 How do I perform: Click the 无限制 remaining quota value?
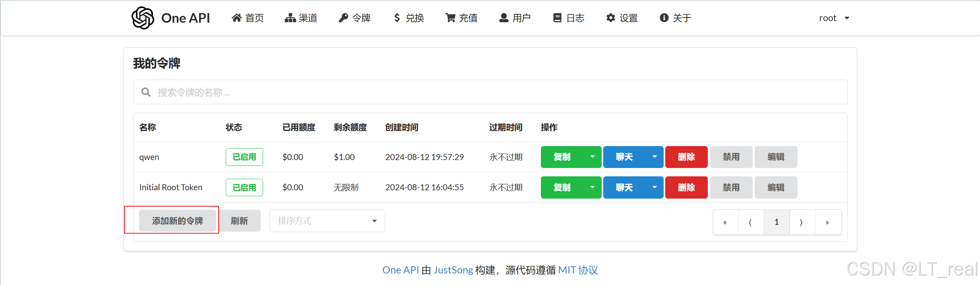coord(346,187)
